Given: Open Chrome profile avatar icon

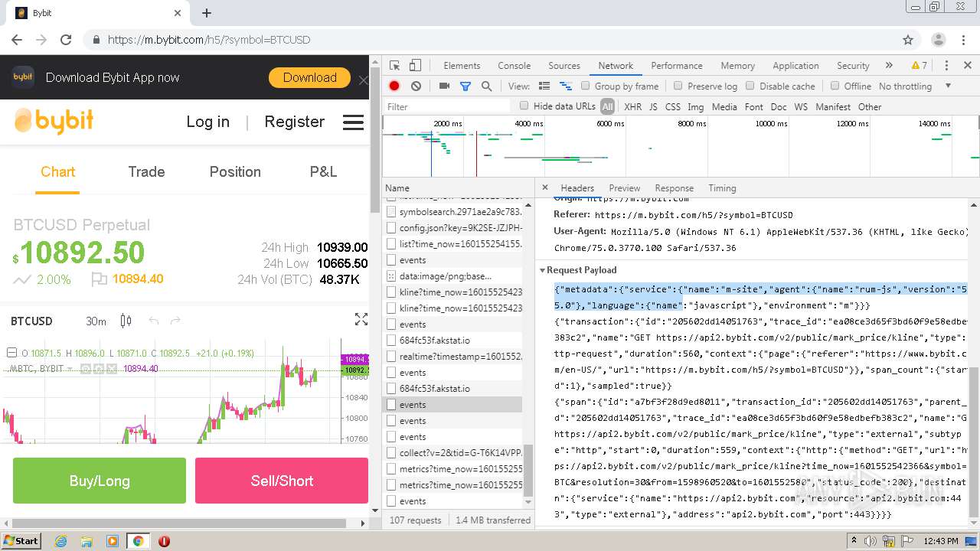Looking at the screenshot, I should (939, 40).
